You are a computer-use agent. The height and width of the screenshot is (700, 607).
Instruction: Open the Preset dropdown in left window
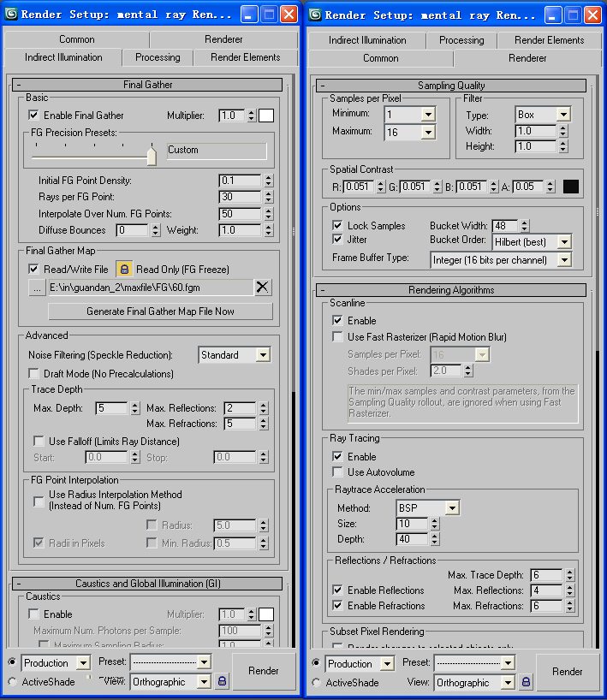204,662
